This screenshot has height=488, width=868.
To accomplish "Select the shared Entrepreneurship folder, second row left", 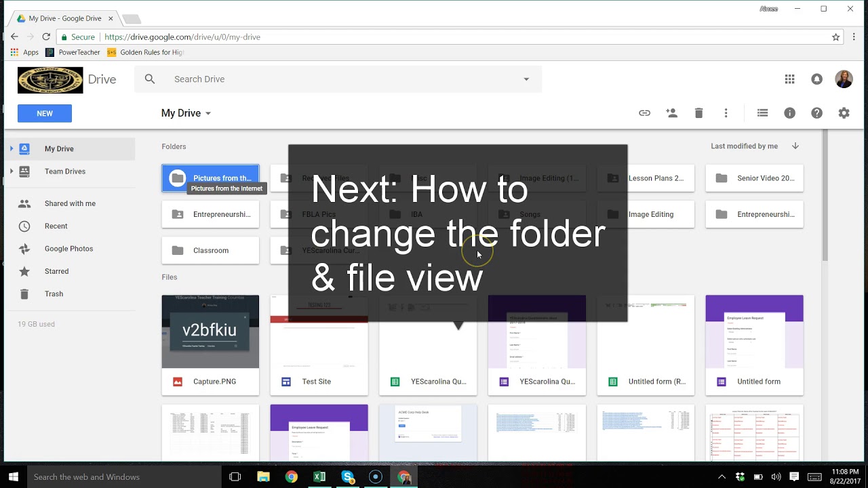I will click(210, 214).
